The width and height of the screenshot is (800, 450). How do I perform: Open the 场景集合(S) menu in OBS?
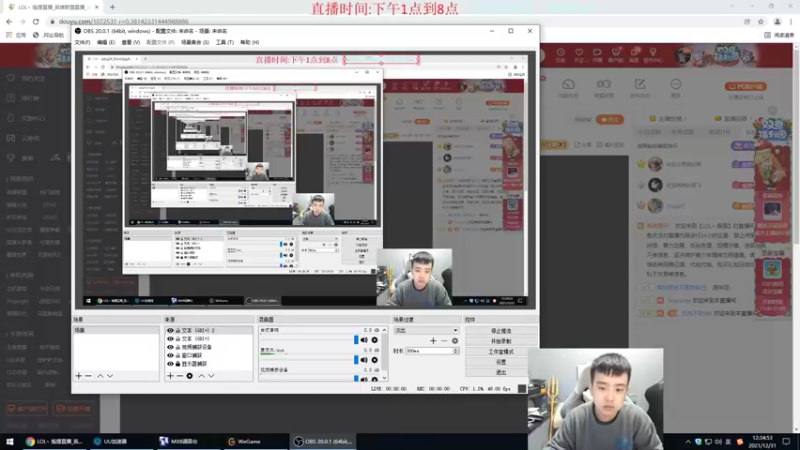(195, 42)
